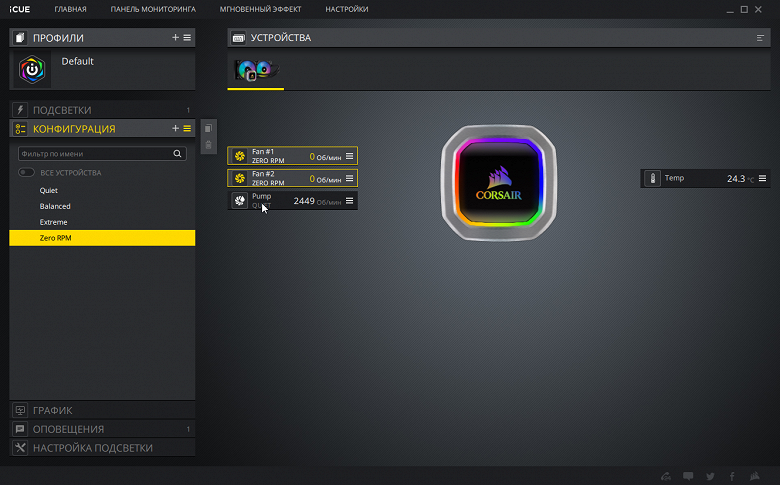Image resolution: width=780 pixels, height=485 pixels.
Task: Open the Facebook link icon
Action: point(732,477)
